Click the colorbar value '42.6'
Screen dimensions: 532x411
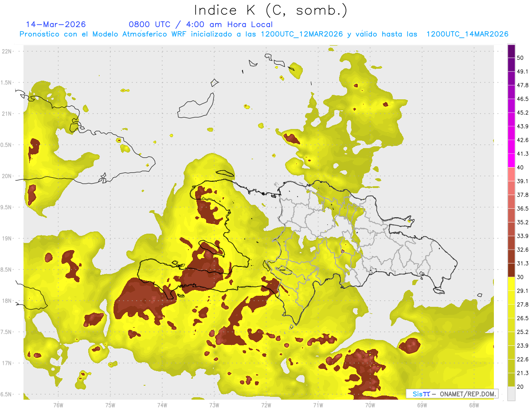tap(523, 141)
